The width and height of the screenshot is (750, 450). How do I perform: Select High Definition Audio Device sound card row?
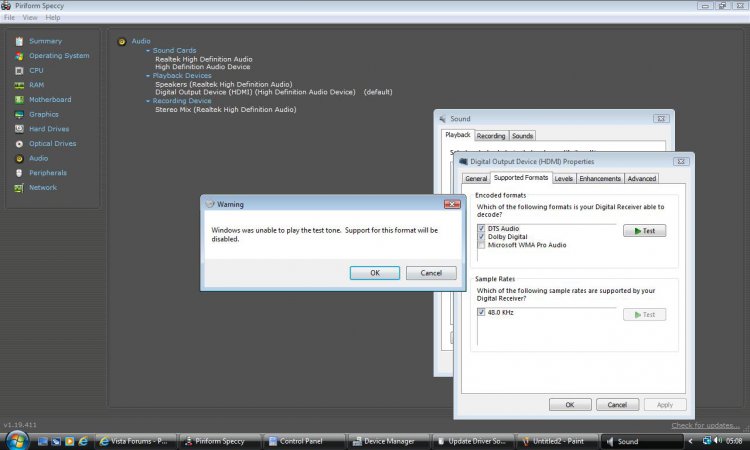point(203,67)
